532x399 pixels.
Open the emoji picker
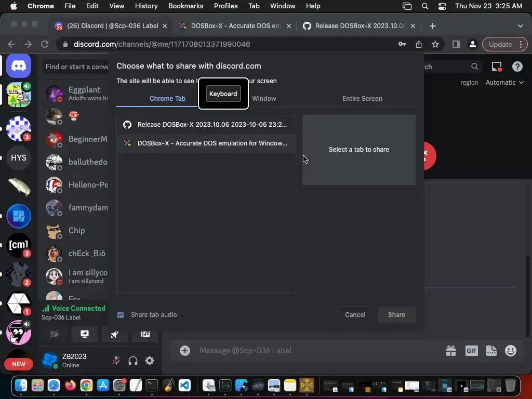(x=511, y=351)
